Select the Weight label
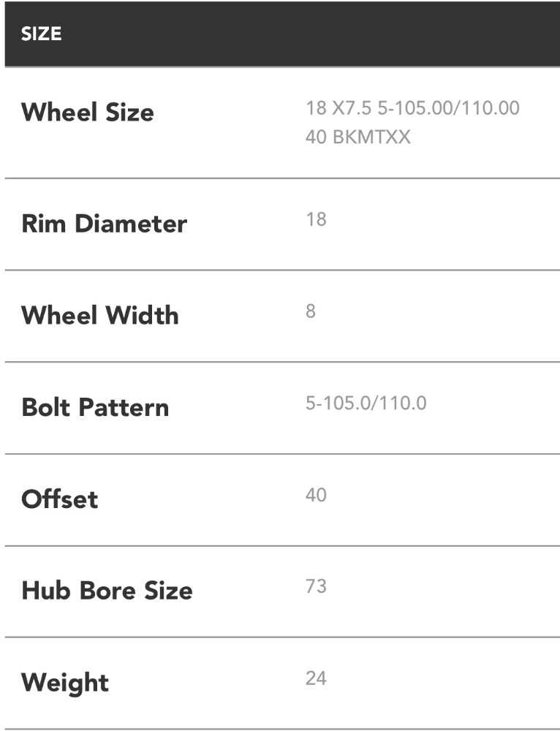The width and height of the screenshot is (560, 731). point(65,683)
